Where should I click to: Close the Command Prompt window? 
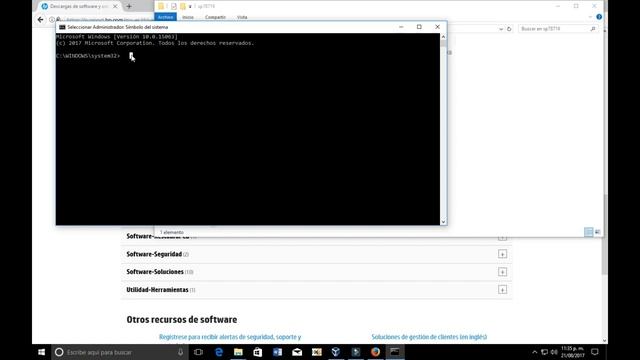(438, 27)
